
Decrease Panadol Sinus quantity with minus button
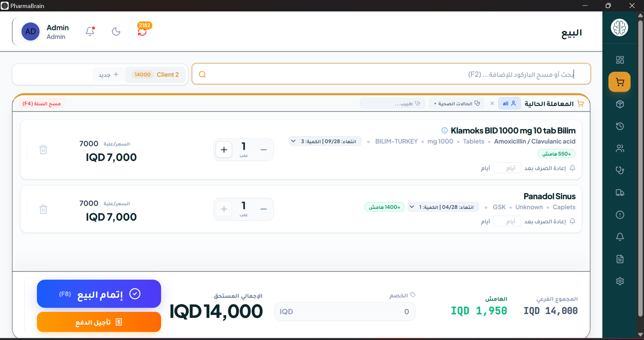264,209
